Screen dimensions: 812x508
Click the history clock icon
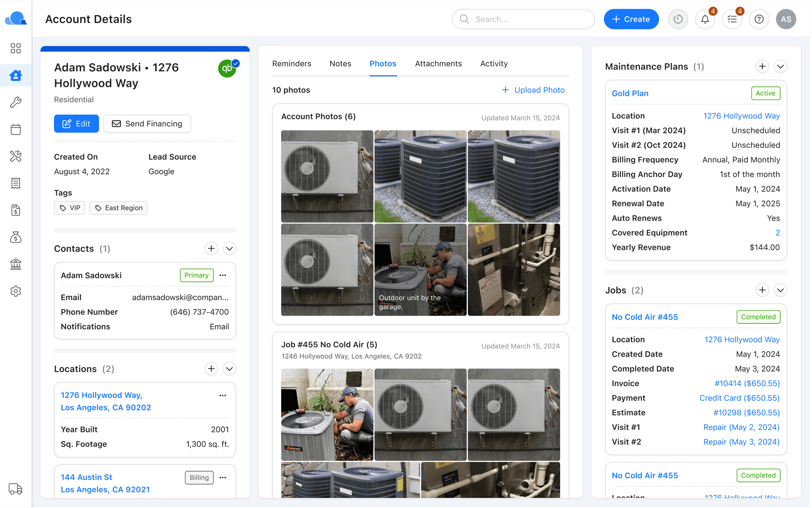678,19
